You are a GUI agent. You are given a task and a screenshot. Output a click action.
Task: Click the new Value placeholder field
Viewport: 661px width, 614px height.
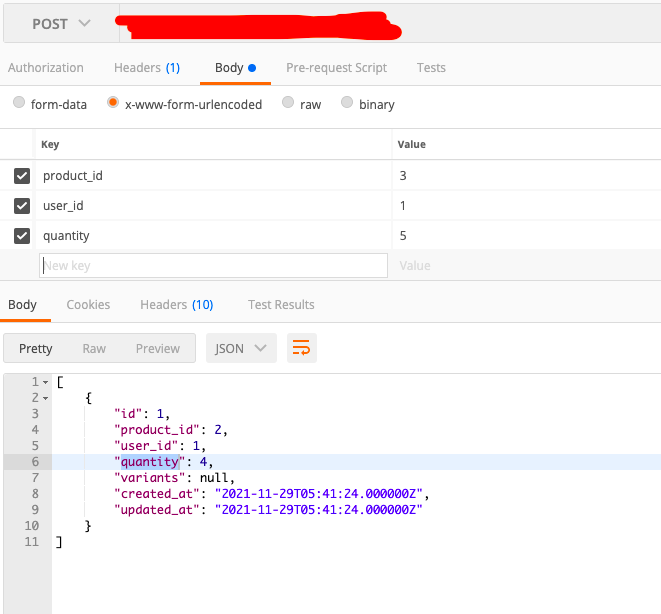click(x=527, y=265)
